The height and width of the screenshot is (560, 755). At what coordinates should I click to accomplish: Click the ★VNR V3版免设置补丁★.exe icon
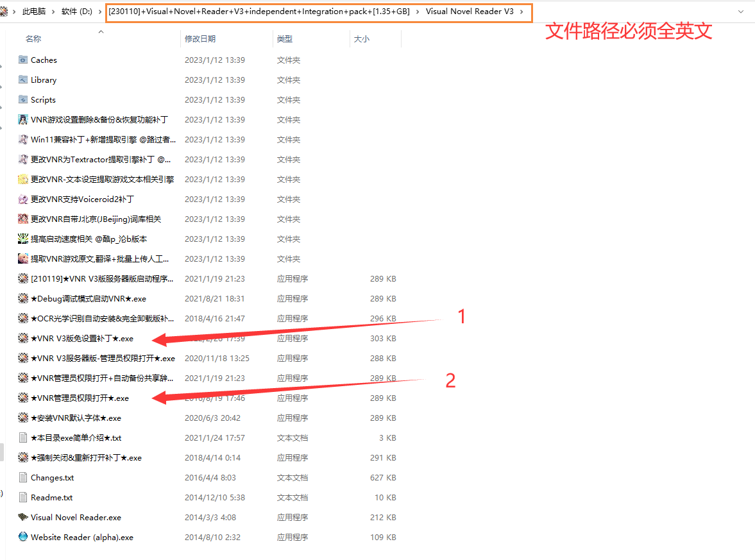tap(23, 338)
